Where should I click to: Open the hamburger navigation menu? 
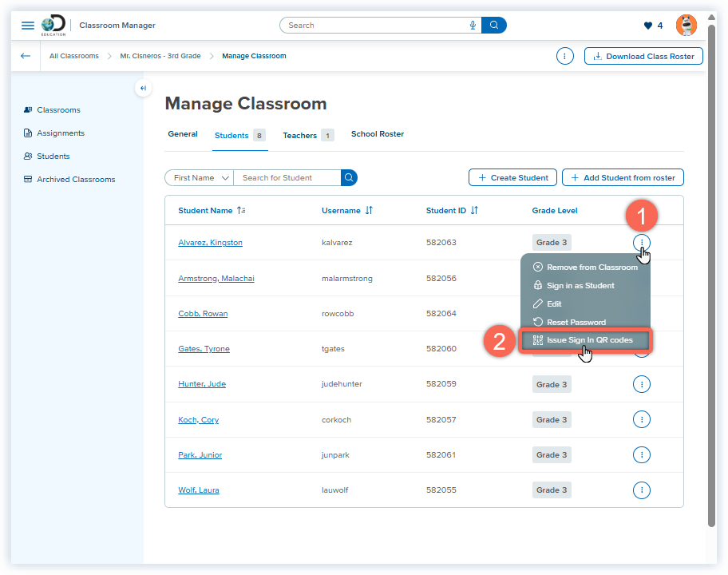pyautogui.click(x=28, y=25)
